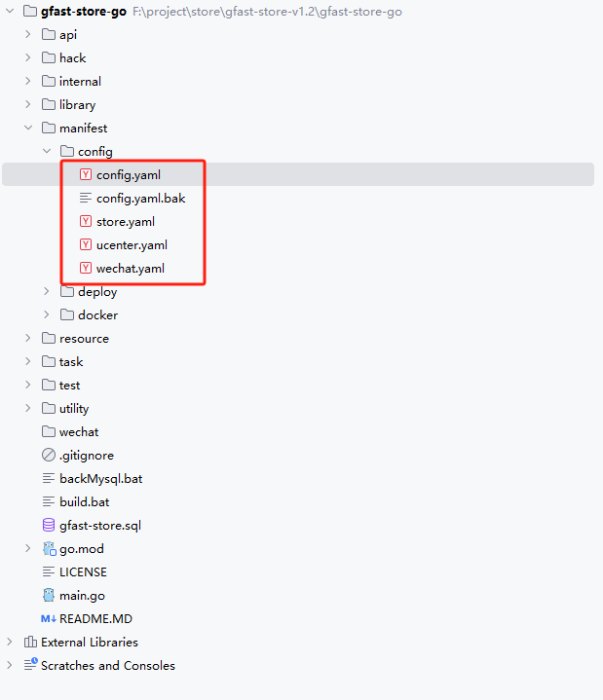Select the store.yaml file
Viewport: 603px width, 700px height.
(125, 222)
